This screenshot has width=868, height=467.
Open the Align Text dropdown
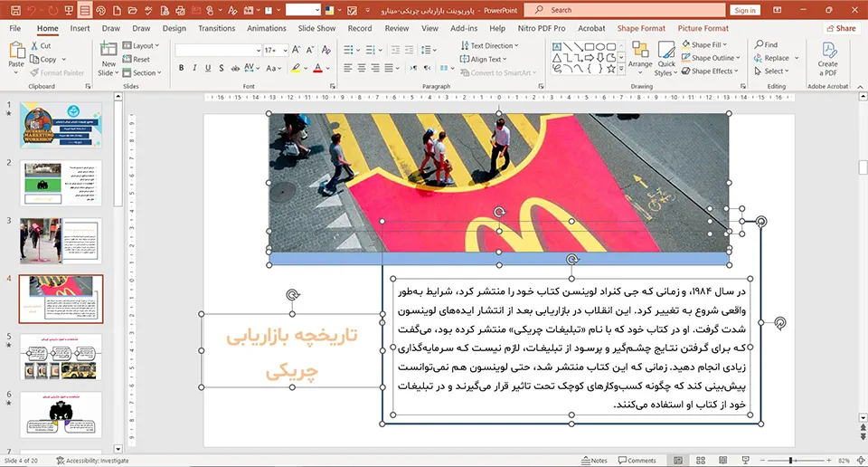click(483, 59)
